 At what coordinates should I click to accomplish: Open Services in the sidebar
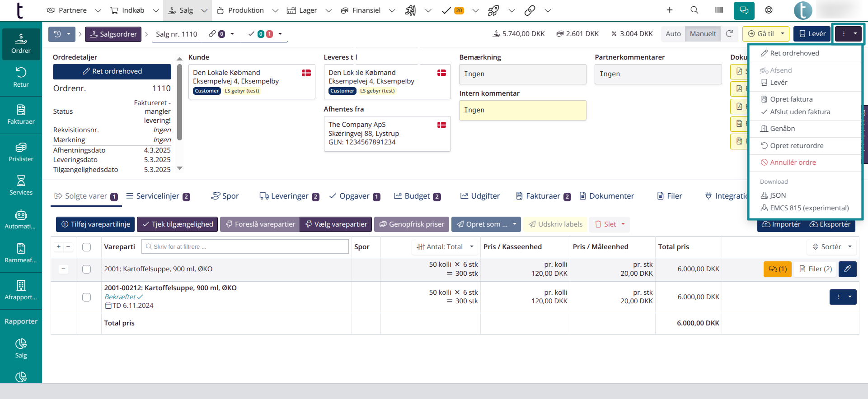coord(21,186)
